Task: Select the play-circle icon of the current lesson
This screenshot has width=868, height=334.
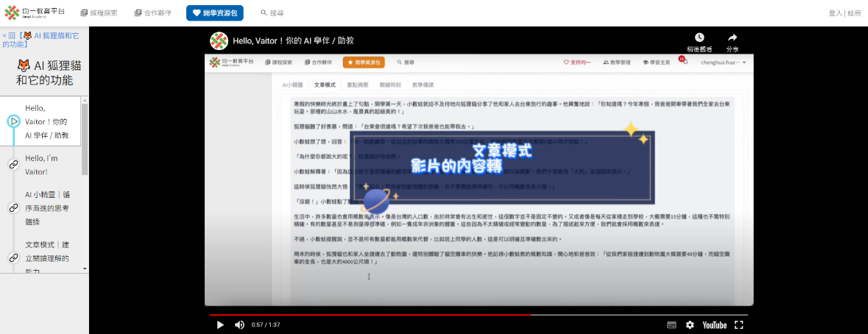Action: click(x=14, y=121)
